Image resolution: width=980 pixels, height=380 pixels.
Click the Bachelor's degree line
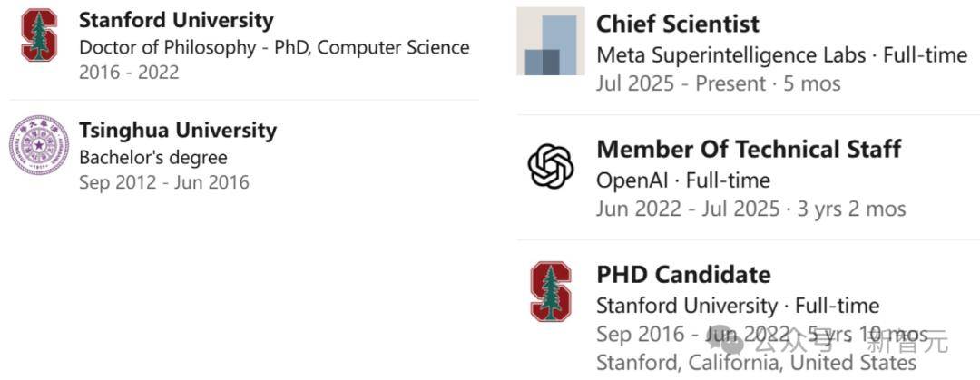152,157
